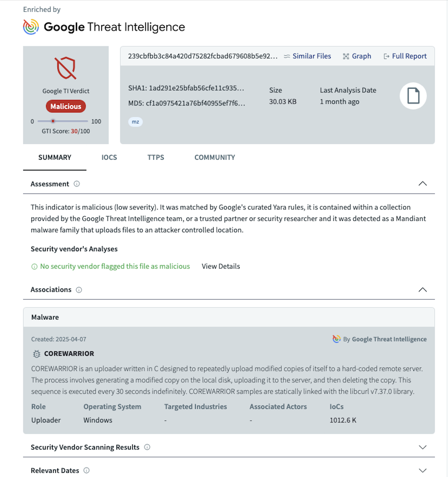Open the Full Report link
This screenshot has width=448, height=477.
[409, 56]
